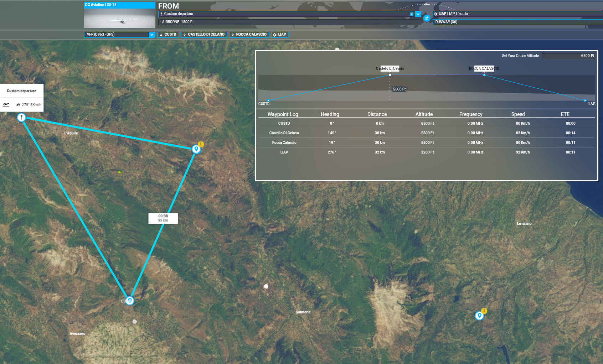
Task: Click the 38 km distance value
Action: click(x=380, y=133)
